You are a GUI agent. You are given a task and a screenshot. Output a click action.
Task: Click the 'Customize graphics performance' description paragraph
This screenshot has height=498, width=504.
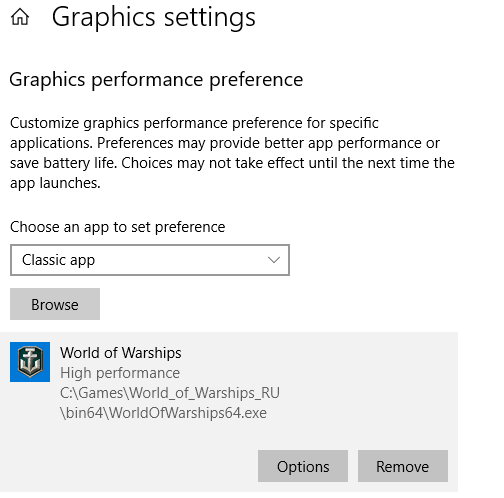[232, 153]
